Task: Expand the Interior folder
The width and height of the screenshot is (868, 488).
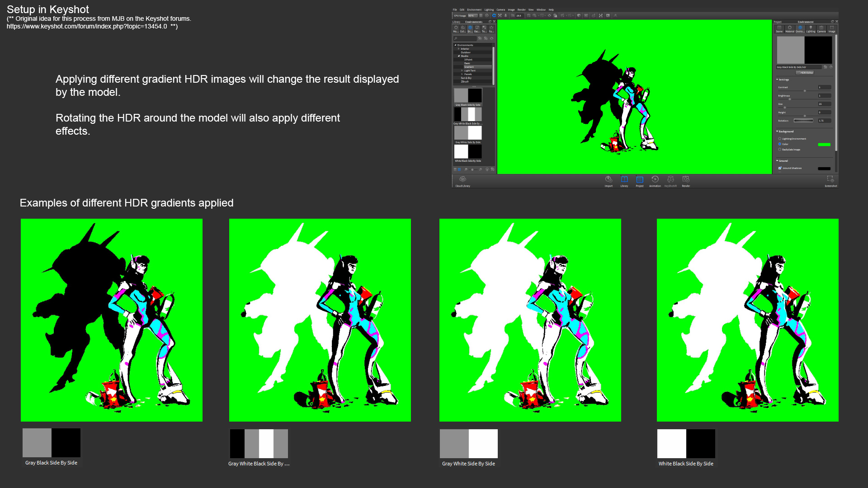Action: point(458,49)
